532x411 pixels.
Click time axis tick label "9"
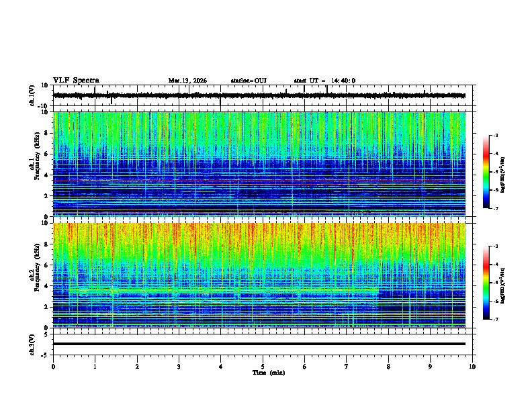tap(430, 367)
